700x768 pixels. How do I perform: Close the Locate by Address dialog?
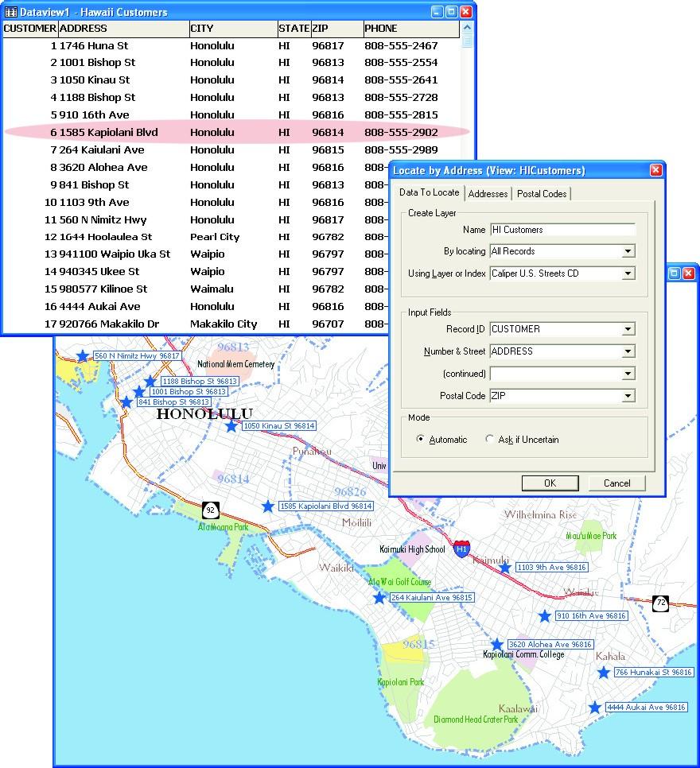(x=655, y=170)
